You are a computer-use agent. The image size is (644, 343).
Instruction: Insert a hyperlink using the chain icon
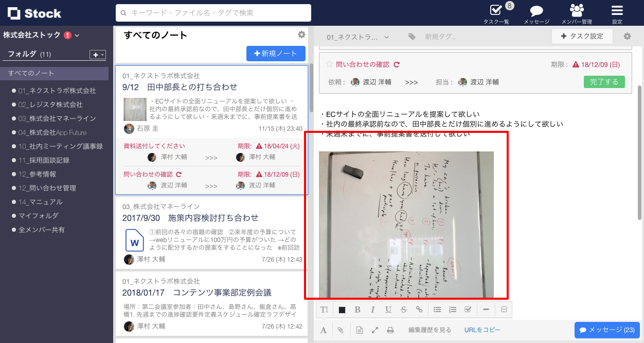click(419, 309)
